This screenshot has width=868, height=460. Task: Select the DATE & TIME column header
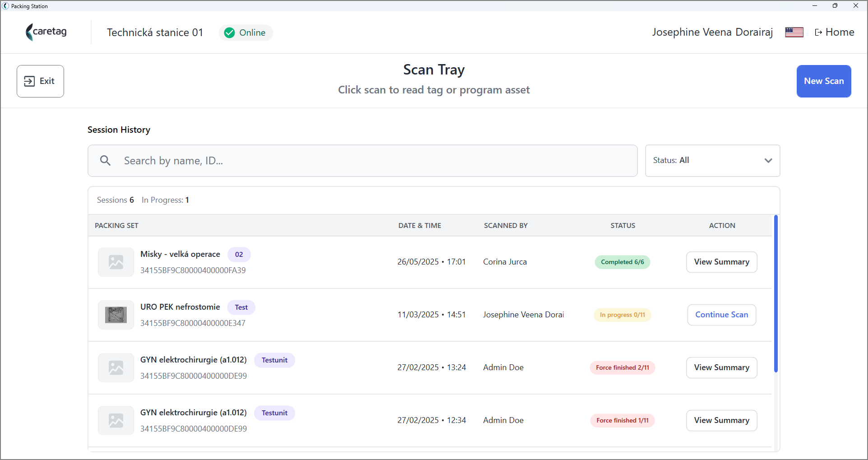pos(420,226)
